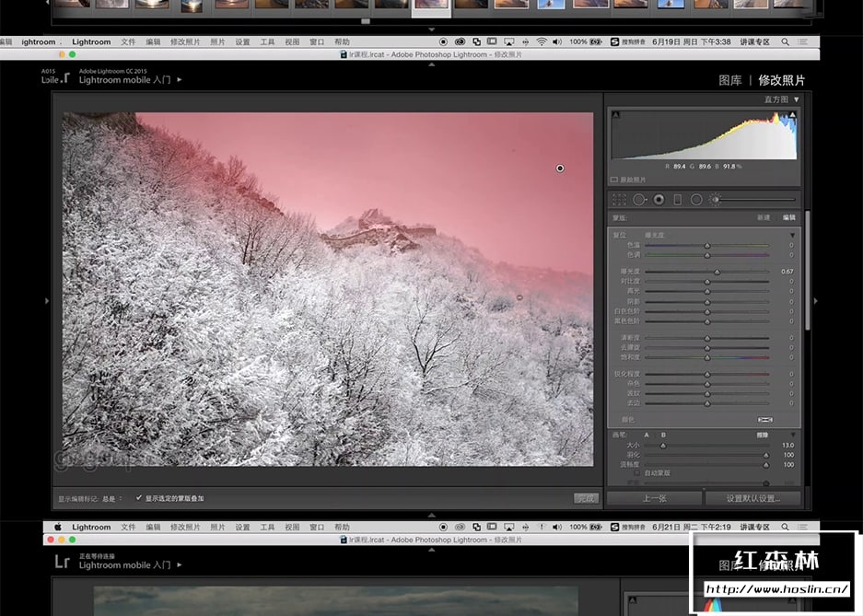
Task: Open 修改照片 menu in upper window
Action: (x=185, y=41)
